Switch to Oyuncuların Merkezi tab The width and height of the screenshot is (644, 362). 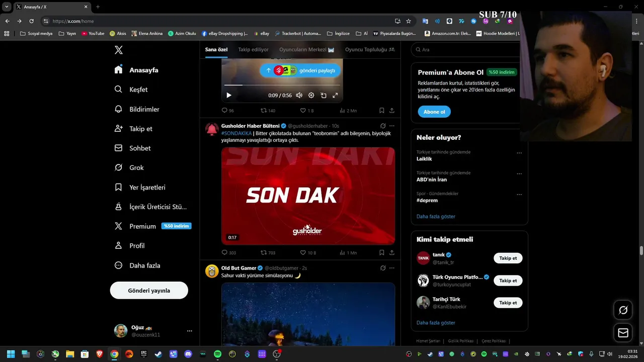306,50
